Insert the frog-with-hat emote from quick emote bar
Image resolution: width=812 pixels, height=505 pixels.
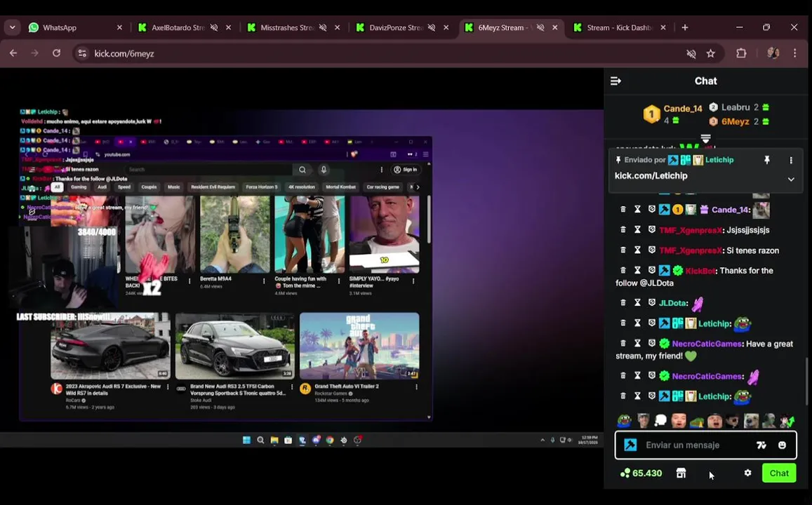696,421
